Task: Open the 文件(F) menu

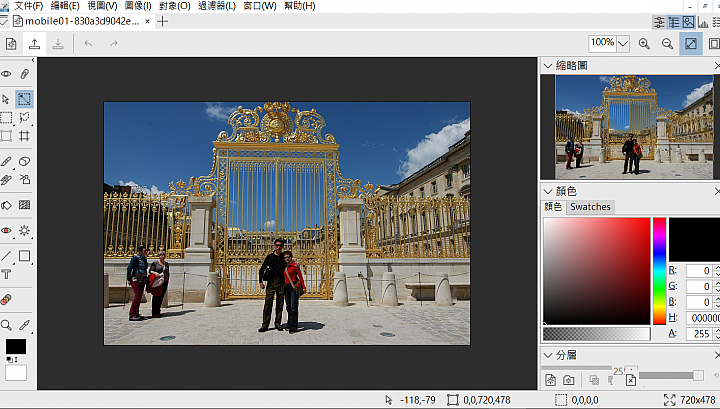Action: [x=28, y=6]
